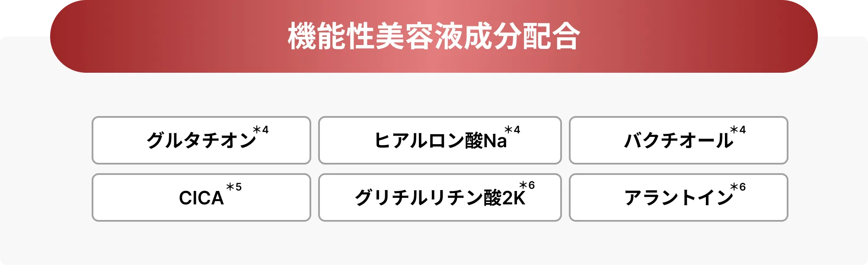Click the *4 footnote mark beside グルタチオン
The width and height of the screenshot is (868, 265).
tap(261, 130)
